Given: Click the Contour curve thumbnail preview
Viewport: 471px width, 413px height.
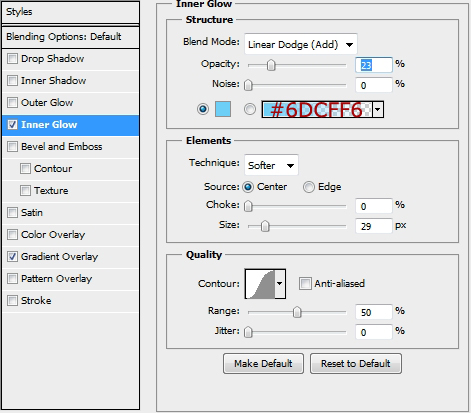Looking at the screenshot, I should click(x=260, y=284).
